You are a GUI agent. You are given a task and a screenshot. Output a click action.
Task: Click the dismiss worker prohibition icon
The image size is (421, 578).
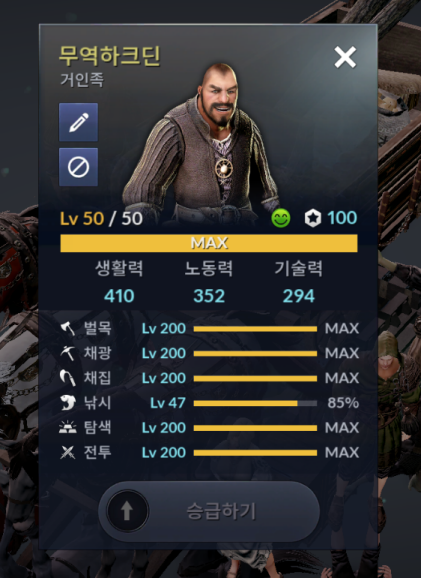[79, 167]
